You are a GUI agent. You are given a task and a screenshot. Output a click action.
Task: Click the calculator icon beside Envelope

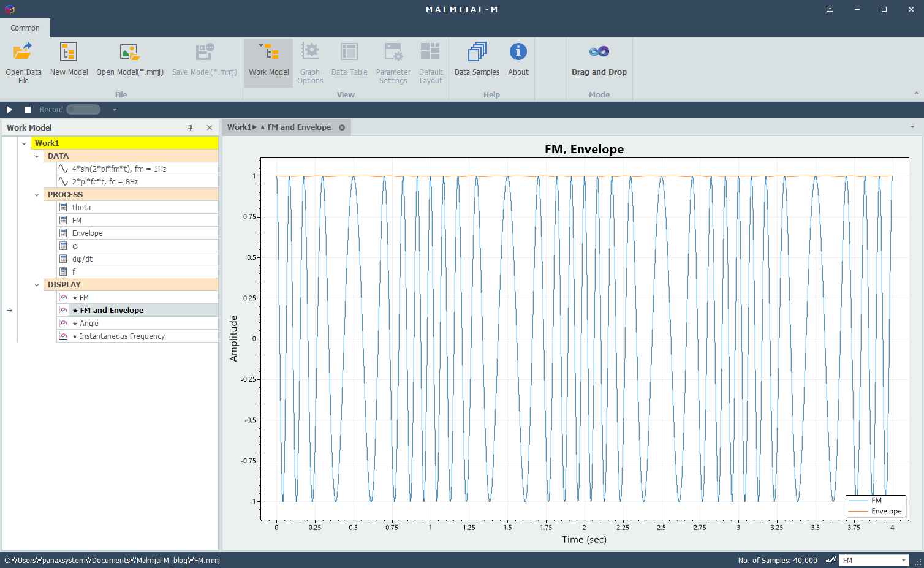(63, 233)
